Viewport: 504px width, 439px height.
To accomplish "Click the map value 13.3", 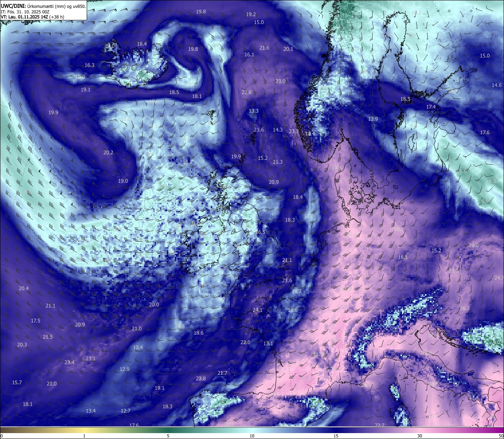I will pyautogui.click(x=254, y=111).
